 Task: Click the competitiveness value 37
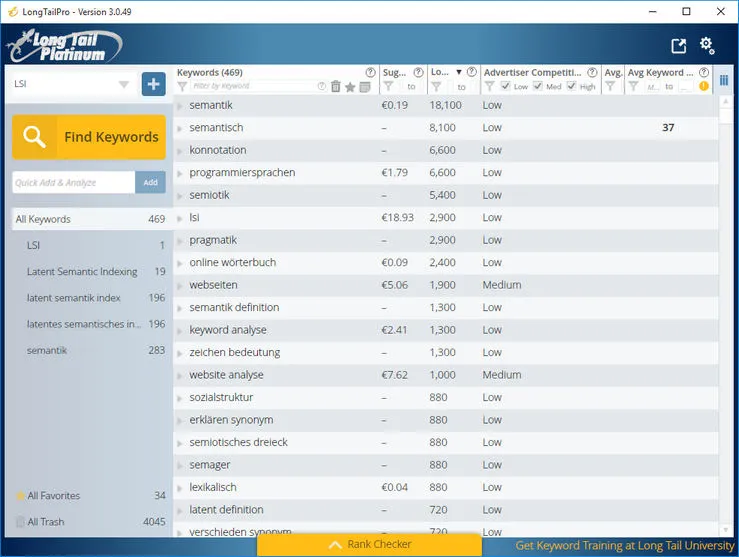668,128
